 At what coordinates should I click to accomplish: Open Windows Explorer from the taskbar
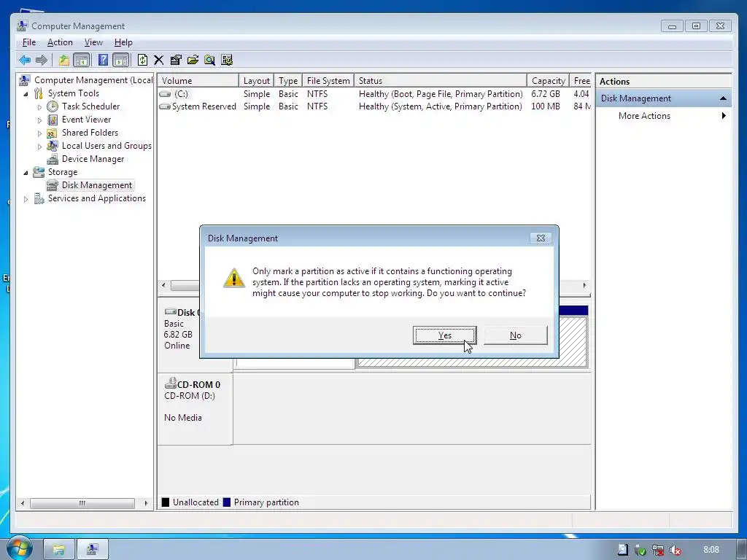click(58, 550)
